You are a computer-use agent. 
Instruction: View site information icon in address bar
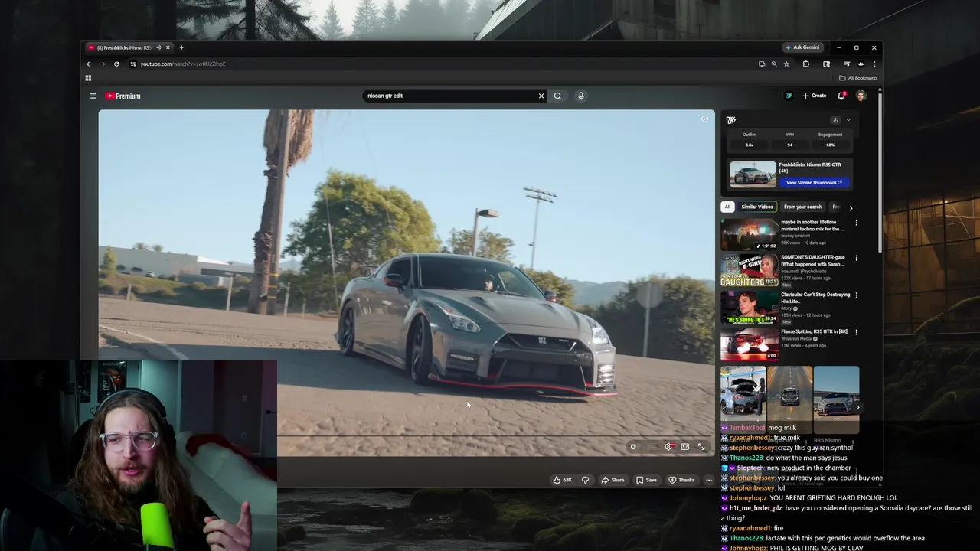click(x=132, y=64)
